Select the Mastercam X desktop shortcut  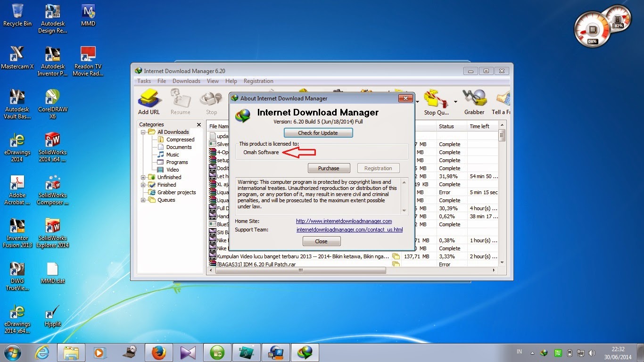click(x=17, y=58)
